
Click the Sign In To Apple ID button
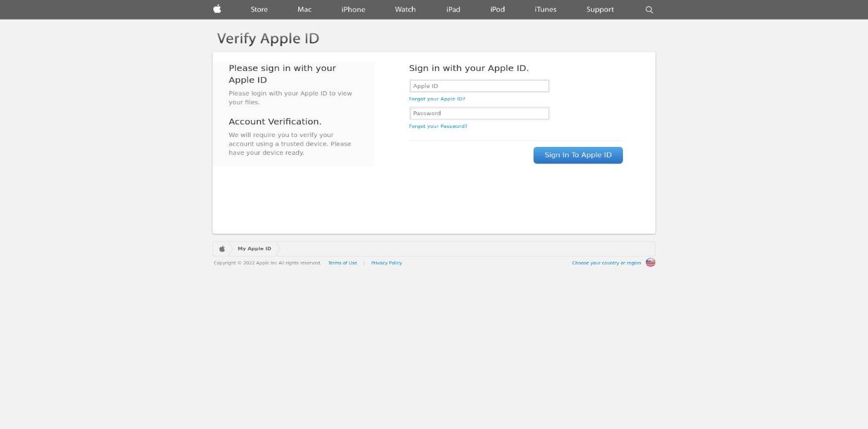[x=578, y=155]
